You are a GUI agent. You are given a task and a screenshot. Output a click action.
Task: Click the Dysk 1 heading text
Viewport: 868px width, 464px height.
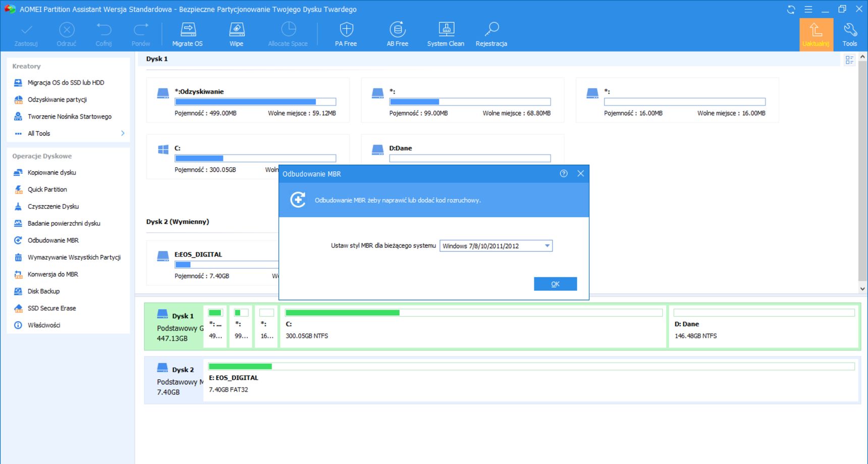click(157, 59)
